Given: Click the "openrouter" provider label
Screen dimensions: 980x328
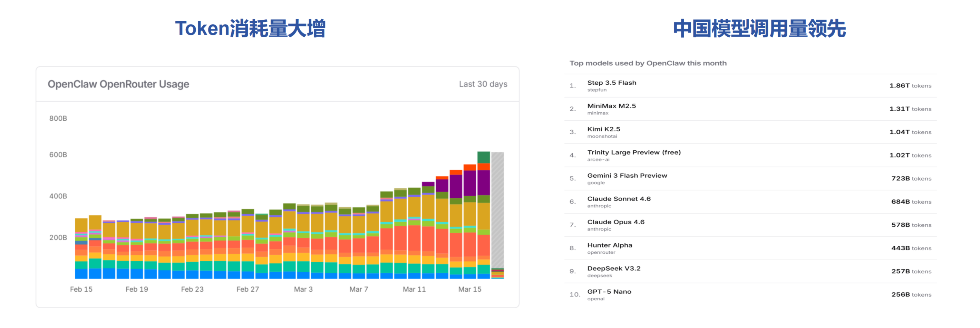Looking at the screenshot, I should click(601, 253).
